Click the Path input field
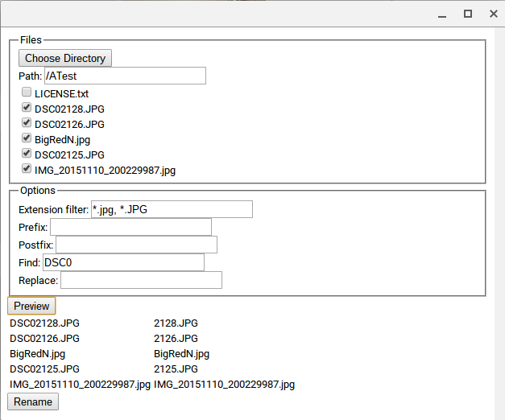The width and height of the screenshot is (505, 420). point(125,76)
